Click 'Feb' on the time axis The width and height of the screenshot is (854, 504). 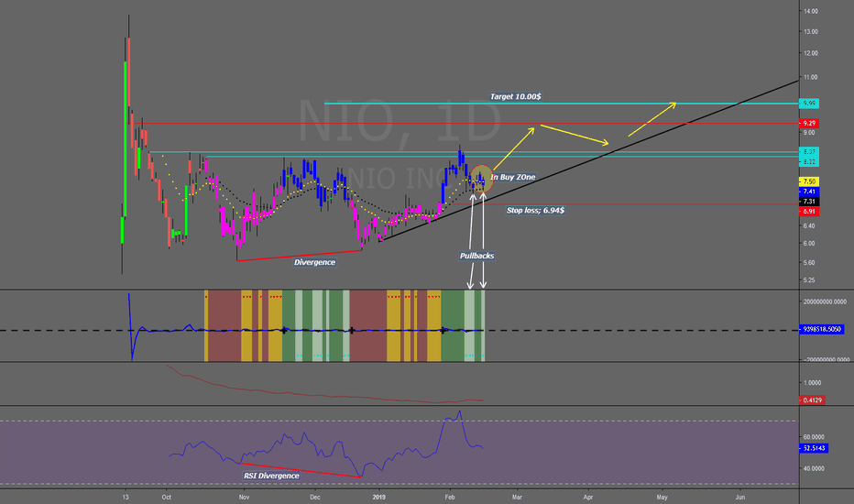(450, 498)
